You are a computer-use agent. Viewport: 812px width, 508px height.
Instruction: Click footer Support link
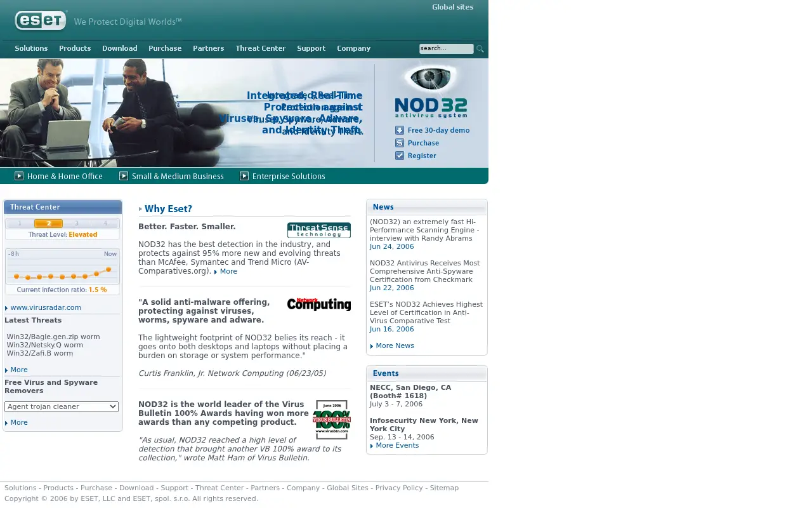pyautogui.click(x=174, y=488)
